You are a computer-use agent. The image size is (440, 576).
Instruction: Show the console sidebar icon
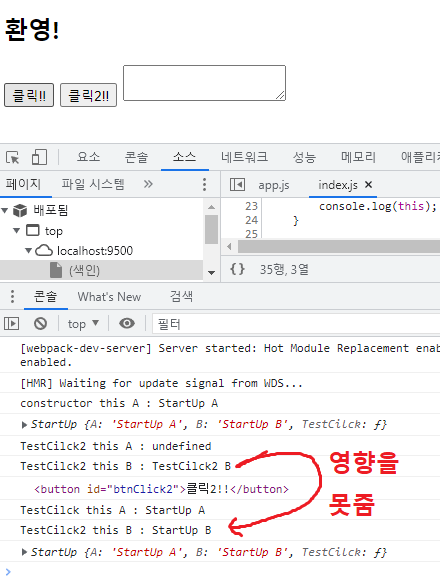[11, 324]
